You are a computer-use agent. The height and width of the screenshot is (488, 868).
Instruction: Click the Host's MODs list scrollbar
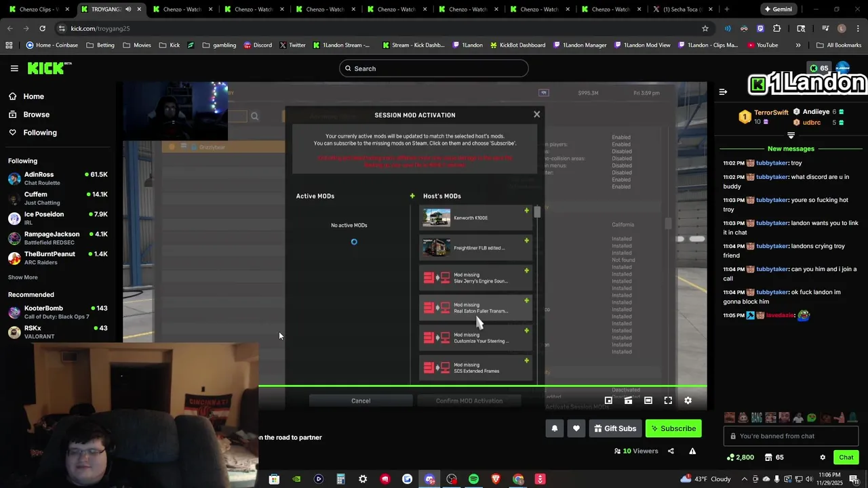point(537,211)
